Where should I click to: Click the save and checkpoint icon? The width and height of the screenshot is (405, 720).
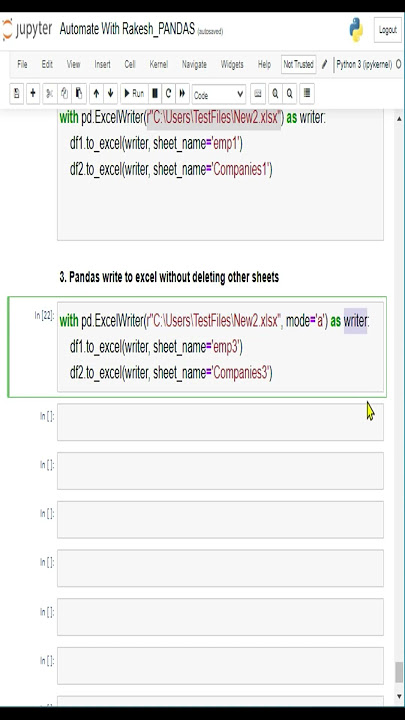[x=17, y=94]
